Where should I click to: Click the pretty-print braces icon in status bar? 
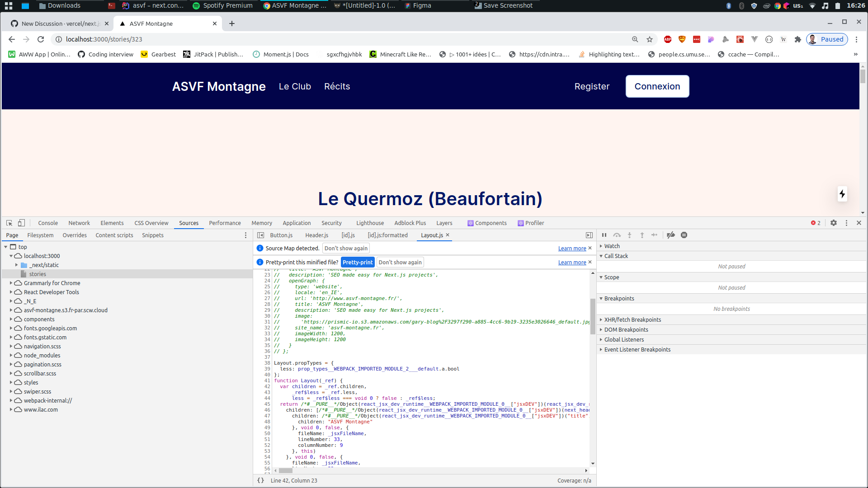[261, 480]
